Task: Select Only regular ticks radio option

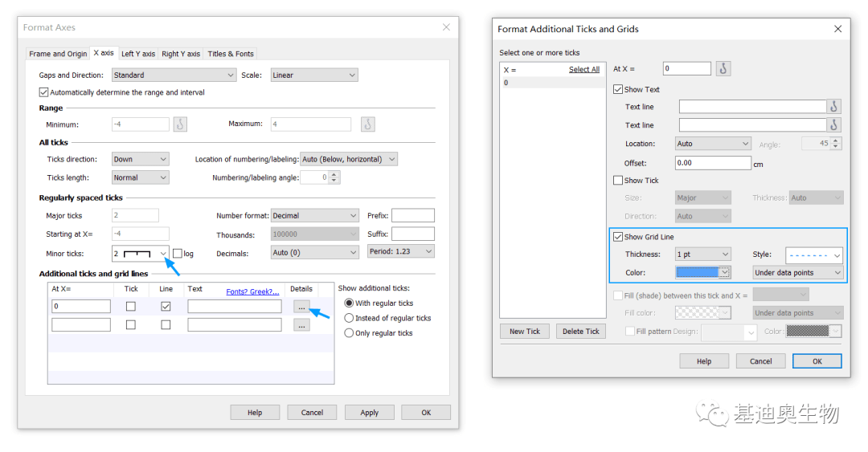Action: [x=349, y=333]
